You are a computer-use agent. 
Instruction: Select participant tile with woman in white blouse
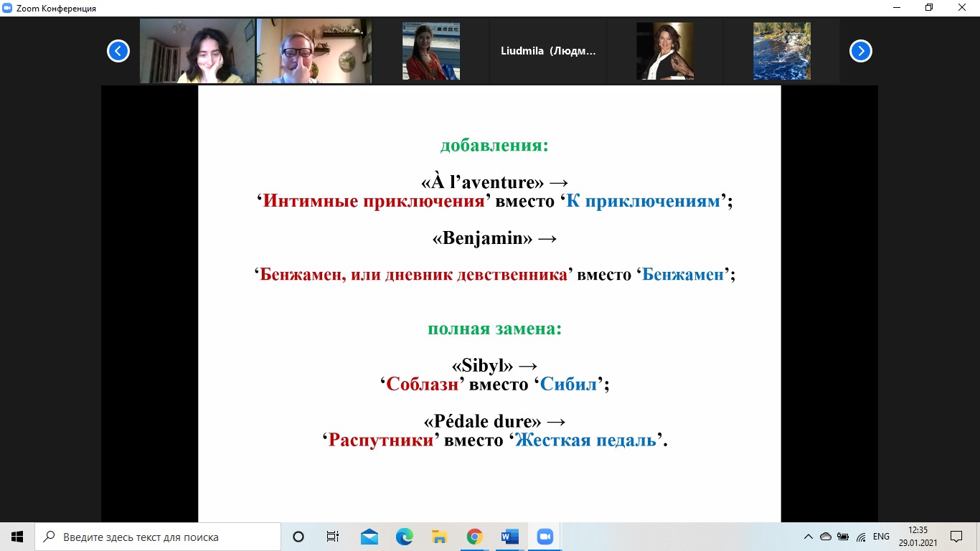pos(665,51)
